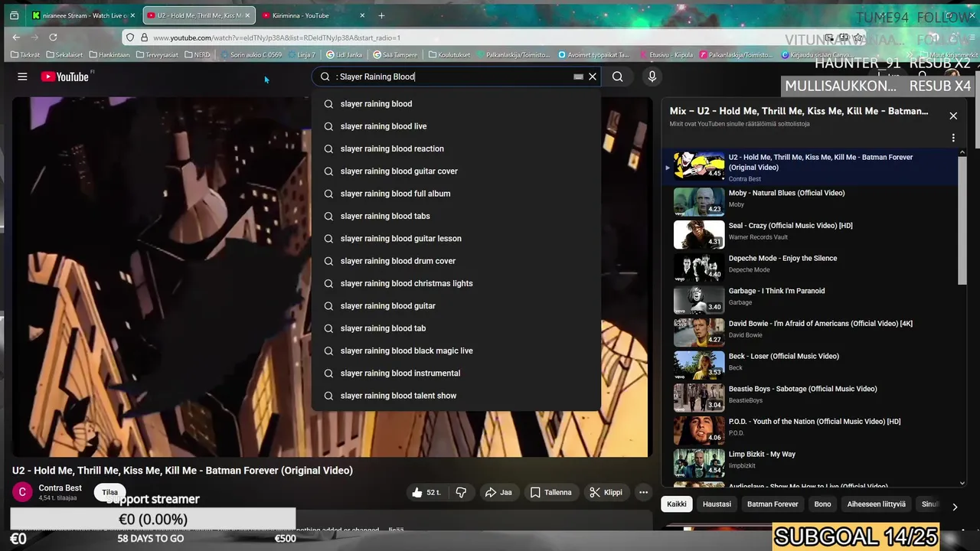
Task: Play Moby - Natural Blues thumbnail
Action: (699, 202)
